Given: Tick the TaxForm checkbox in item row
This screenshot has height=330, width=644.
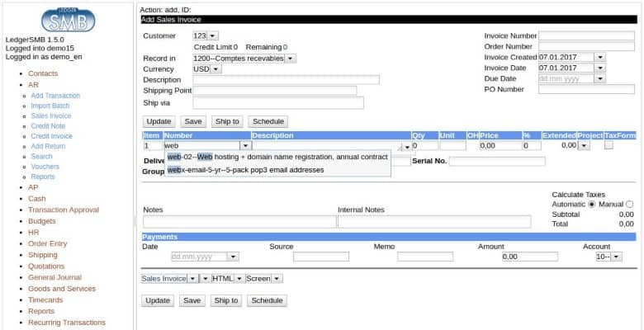Looking at the screenshot, I should point(608,145).
